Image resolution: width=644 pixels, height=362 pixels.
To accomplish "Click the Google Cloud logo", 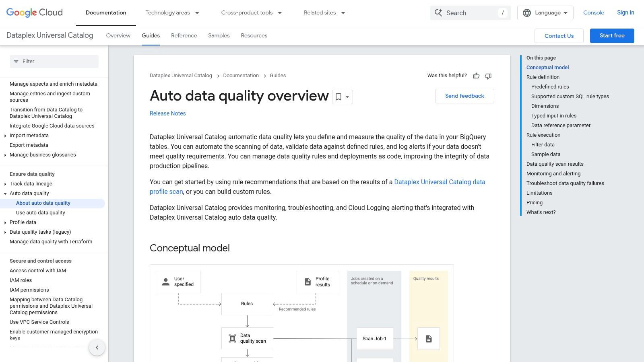I will click(35, 12).
